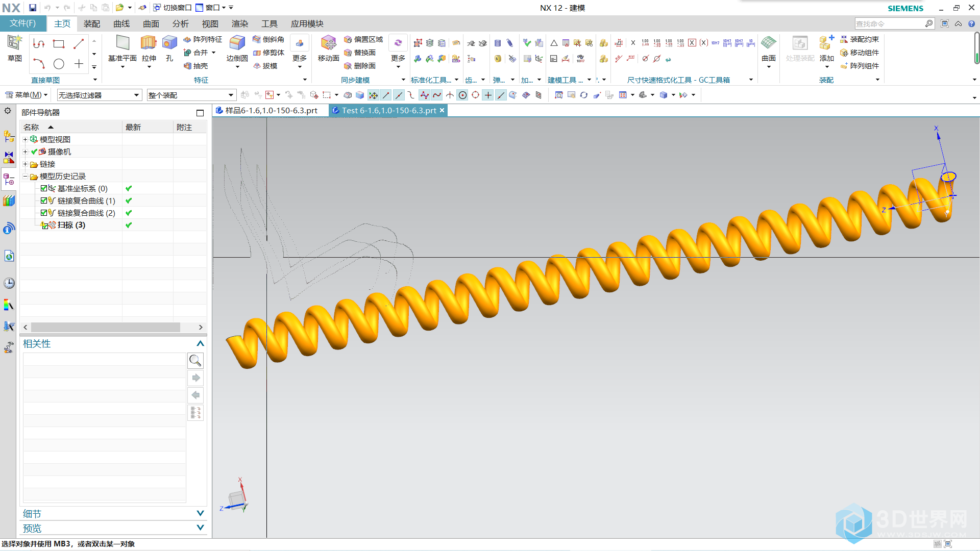Switch to the 分析 ribbon tab
This screenshot has width=980, height=551.
pyautogui.click(x=180, y=23)
